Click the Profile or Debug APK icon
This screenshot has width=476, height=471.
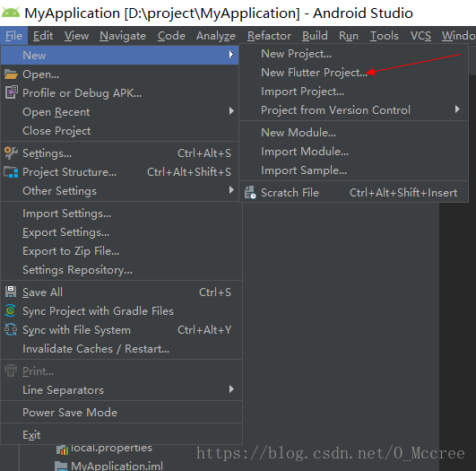point(12,92)
